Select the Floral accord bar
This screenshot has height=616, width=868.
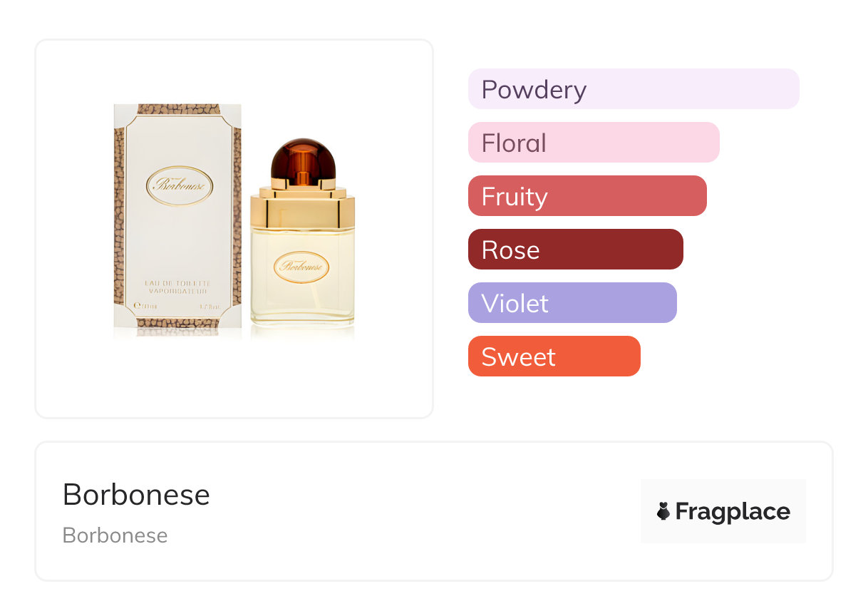coord(593,143)
